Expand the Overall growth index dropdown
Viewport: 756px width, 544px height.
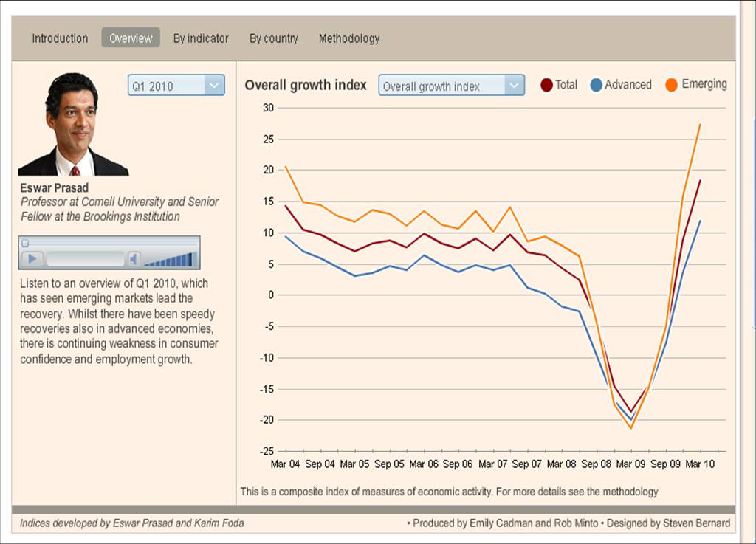click(441, 86)
